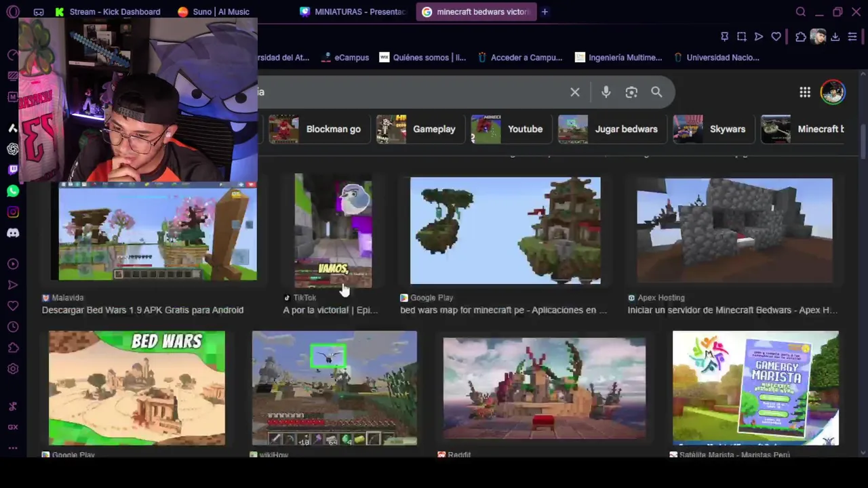Image resolution: width=868 pixels, height=488 pixels.
Task: Open the floating islands Google Play thumbnail
Action: 505,230
